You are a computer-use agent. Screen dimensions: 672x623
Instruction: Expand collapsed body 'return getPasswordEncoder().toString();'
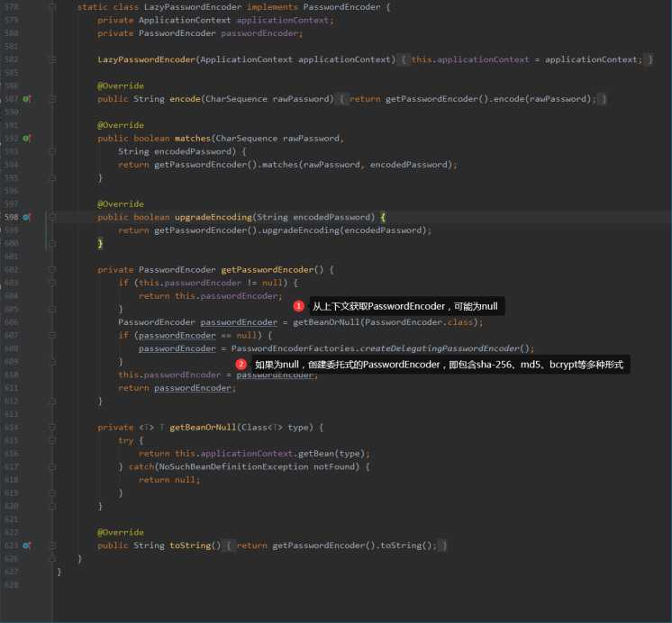pyautogui.click(x=336, y=546)
